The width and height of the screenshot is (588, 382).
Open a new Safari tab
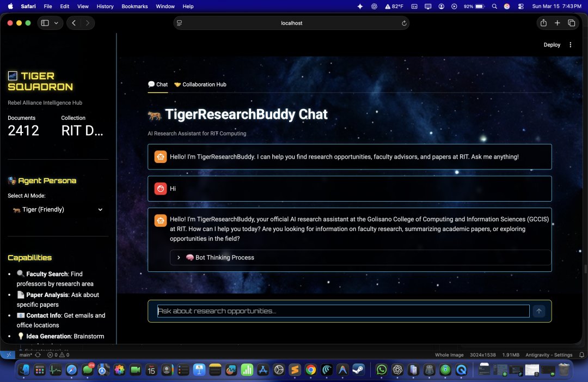(558, 23)
